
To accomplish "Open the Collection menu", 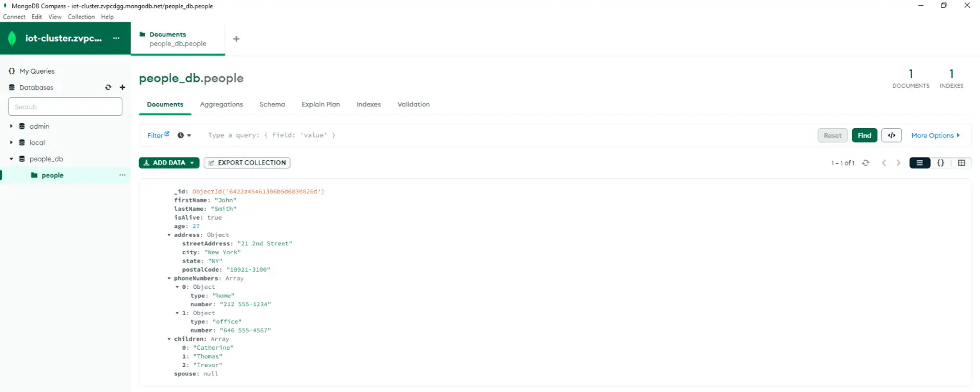I will coord(81,17).
